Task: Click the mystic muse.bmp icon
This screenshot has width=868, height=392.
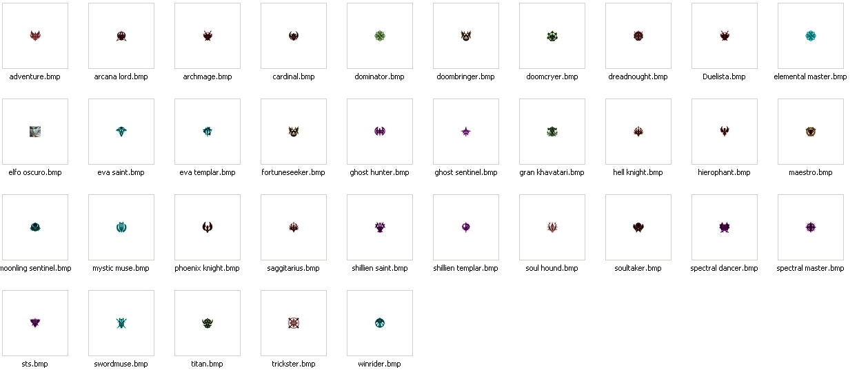Action: [121, 227]
